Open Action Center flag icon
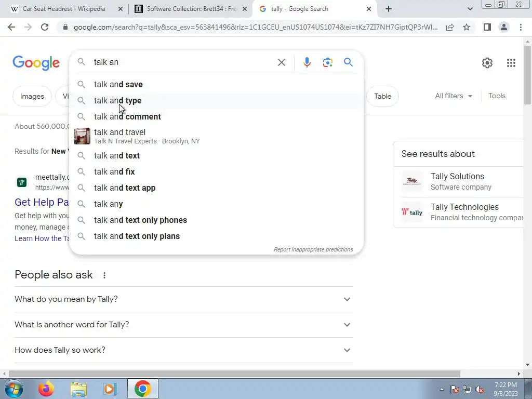The image size is (532, 399). pos(454,389)
